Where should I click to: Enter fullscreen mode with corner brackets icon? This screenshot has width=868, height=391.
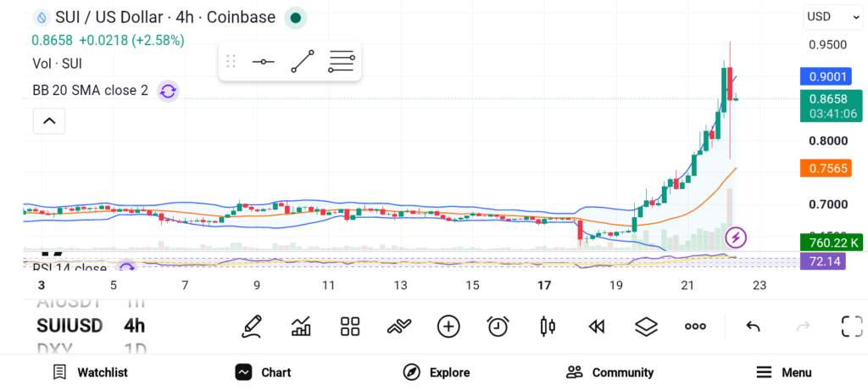pos(852,327)
